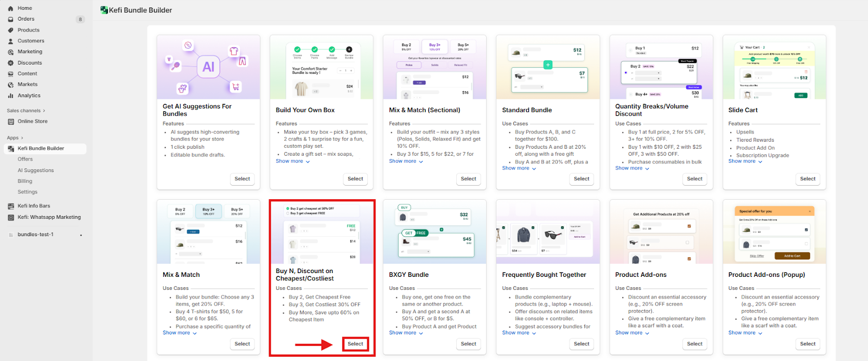Expand Show more under BXGY Bundle

pos(406,333)
